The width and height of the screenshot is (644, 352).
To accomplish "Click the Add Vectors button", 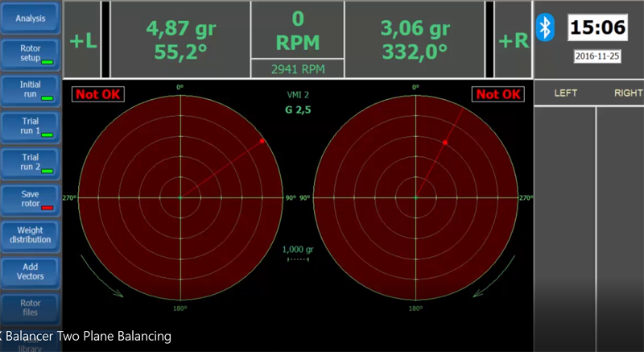I will click(x=31, y=271).
